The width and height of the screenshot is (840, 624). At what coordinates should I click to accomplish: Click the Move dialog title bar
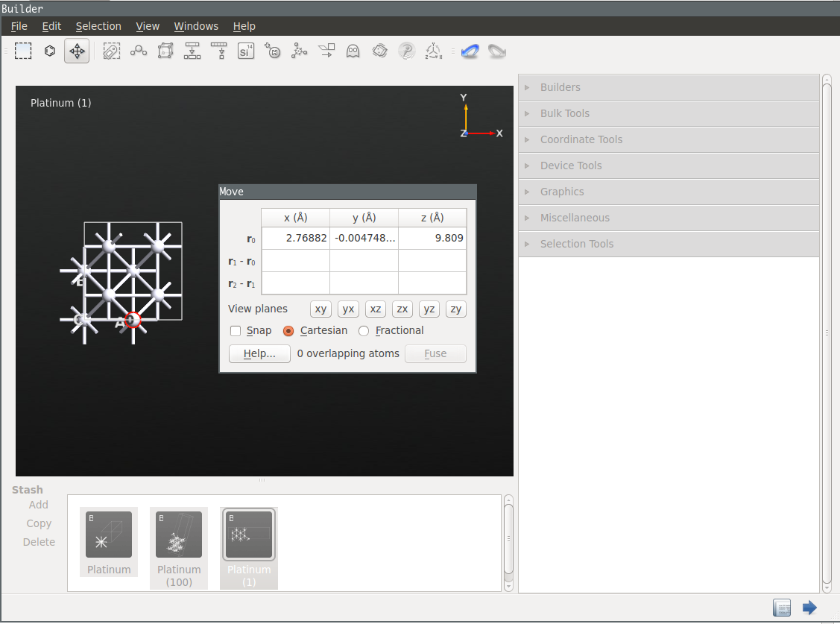pos(347,192)
